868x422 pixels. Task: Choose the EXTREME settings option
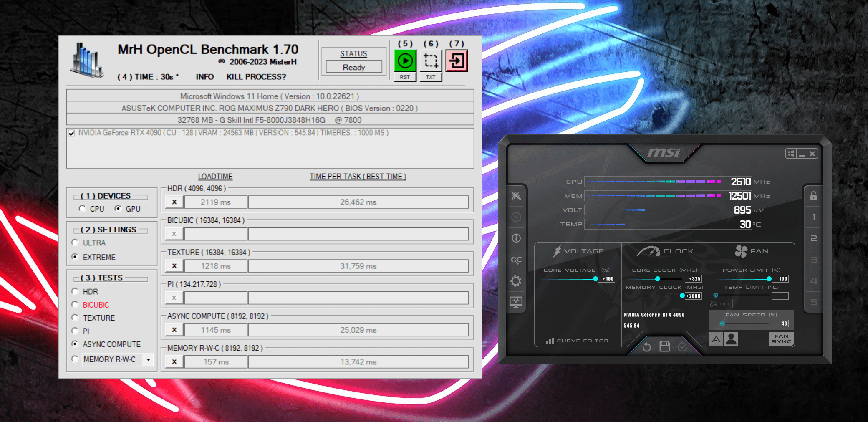pos(75,257)
